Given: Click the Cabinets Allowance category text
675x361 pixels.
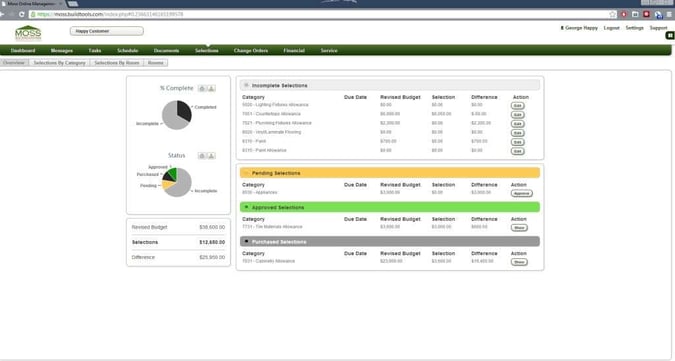Looking at the screenshot, I should pyautogui.click(x=269, y=261).
